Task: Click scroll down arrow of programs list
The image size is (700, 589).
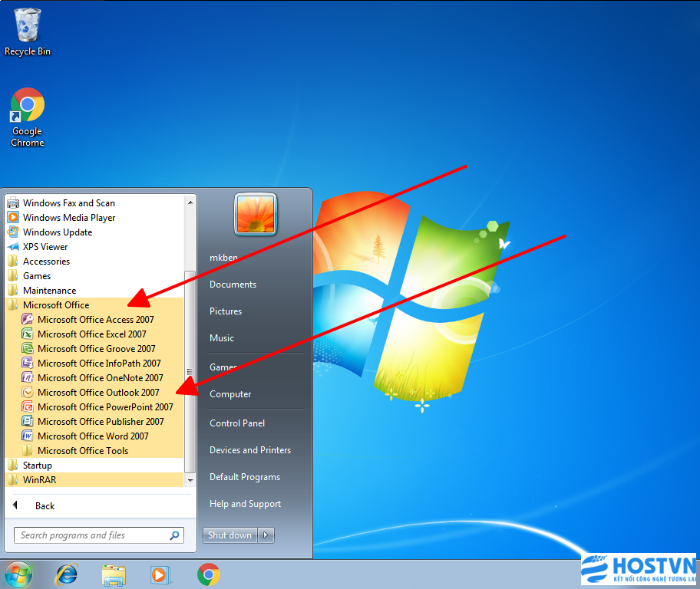Action: pyautogui.click(x=190, y=481)
